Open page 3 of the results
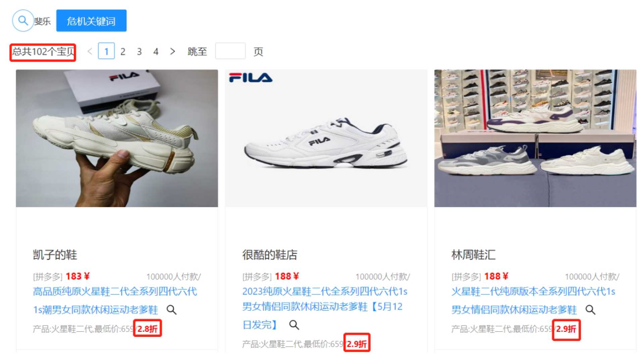The width and height of the screenshot is (644, 362). pyautogui.click(x=139, y=51)
